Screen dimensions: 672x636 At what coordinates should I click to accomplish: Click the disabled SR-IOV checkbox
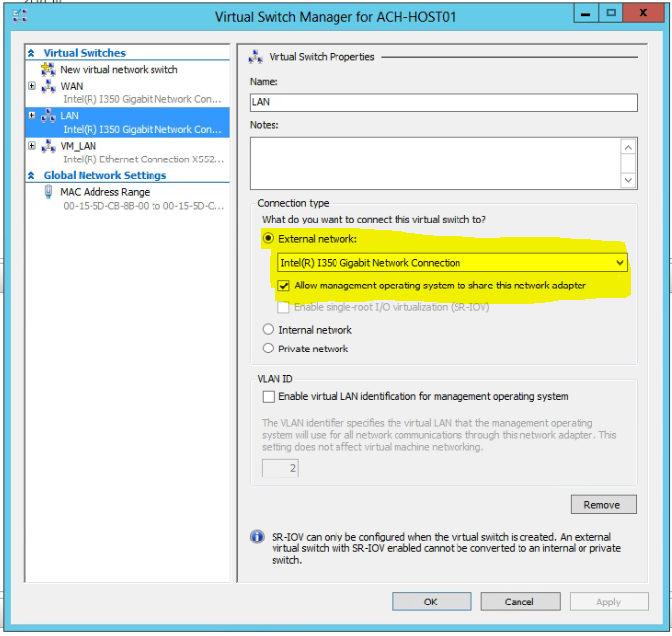(x=283, y=307)
